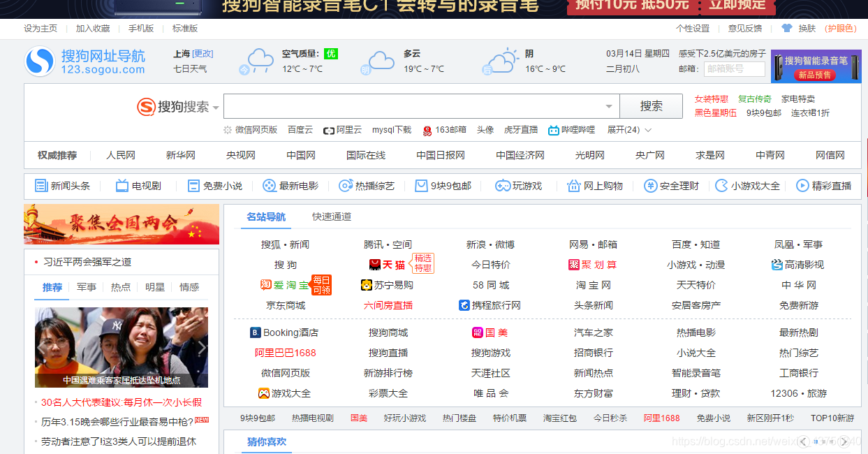Click the 携程旅行网 icon link

(x=490, y=305)
